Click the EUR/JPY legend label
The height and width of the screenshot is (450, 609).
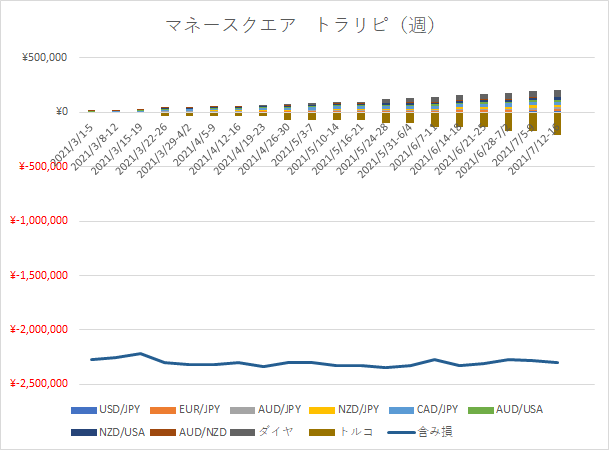[199, 410]
